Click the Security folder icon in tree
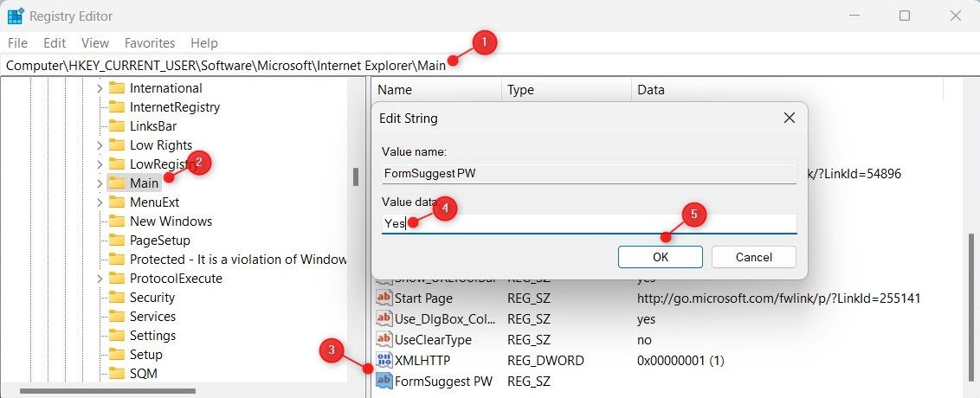The image size is (980, 398). point(117,298)
